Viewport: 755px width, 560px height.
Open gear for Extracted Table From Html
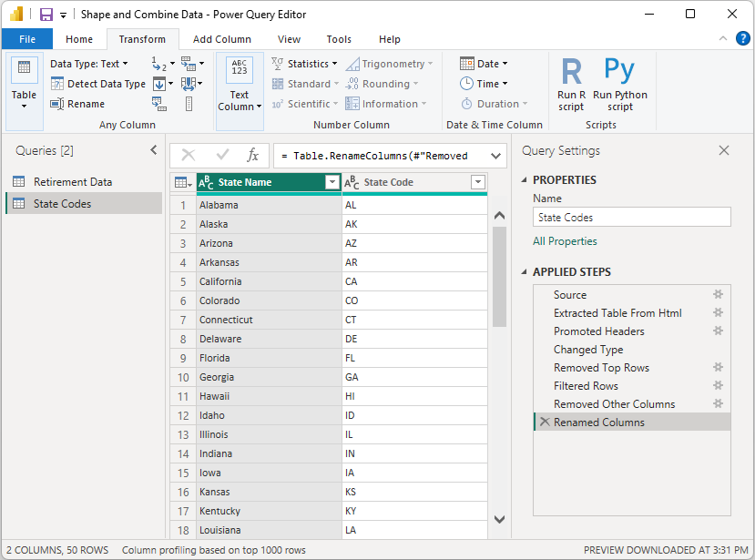[718, 312]
